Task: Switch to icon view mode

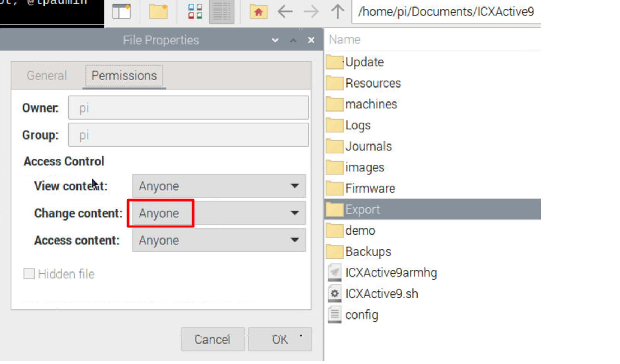Action: tap(195, 11)
